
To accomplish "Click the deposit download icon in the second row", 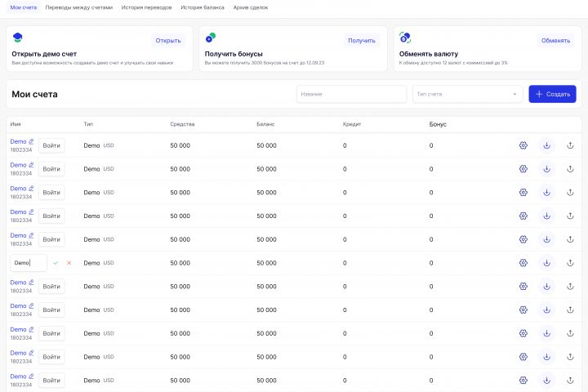I will [547, 169].
